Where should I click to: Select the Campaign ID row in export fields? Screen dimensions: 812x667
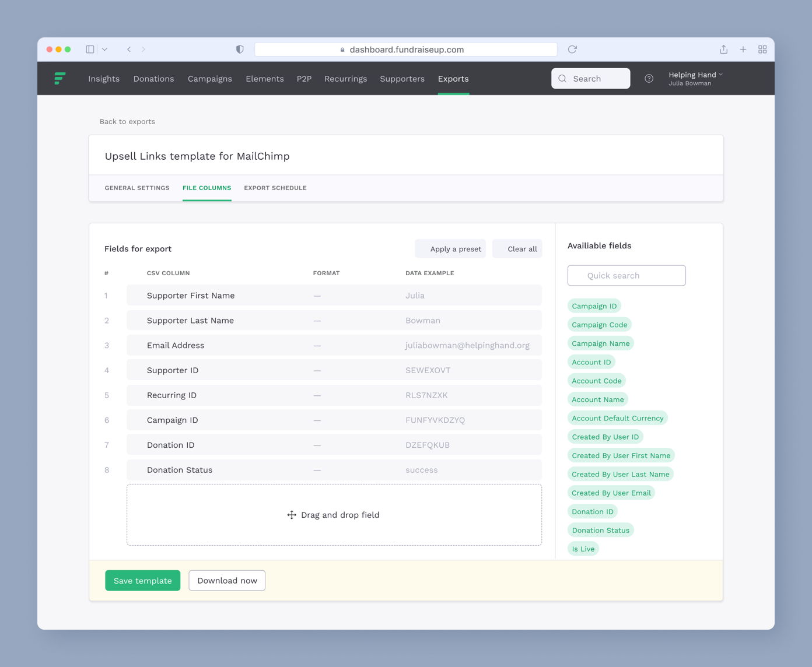pos(334,420)
